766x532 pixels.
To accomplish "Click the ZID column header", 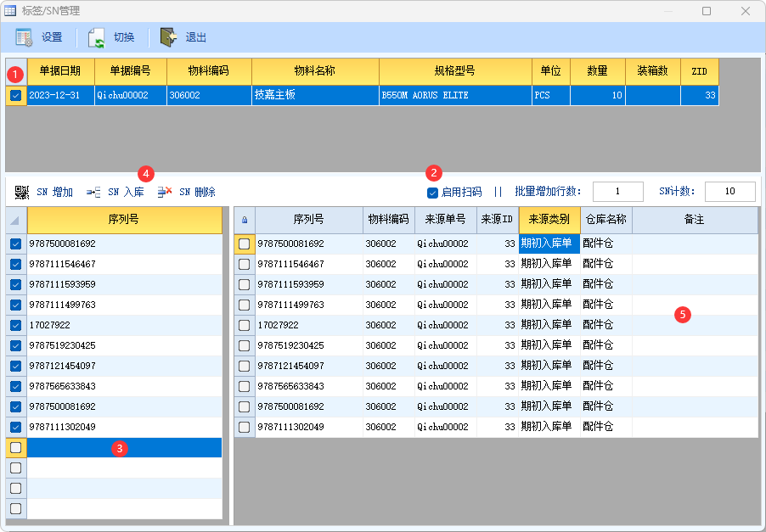I will (x=700, y=71).
